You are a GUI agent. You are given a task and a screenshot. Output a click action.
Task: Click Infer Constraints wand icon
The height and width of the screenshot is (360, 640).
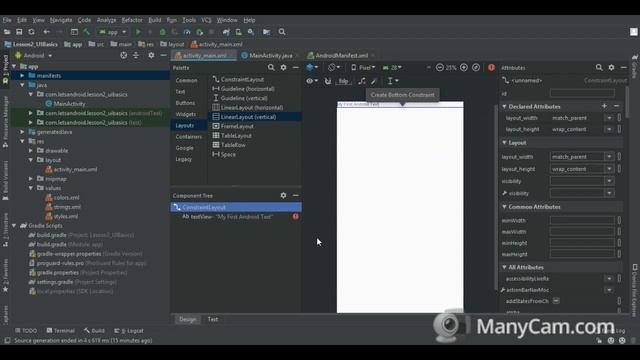pos(374,81)
